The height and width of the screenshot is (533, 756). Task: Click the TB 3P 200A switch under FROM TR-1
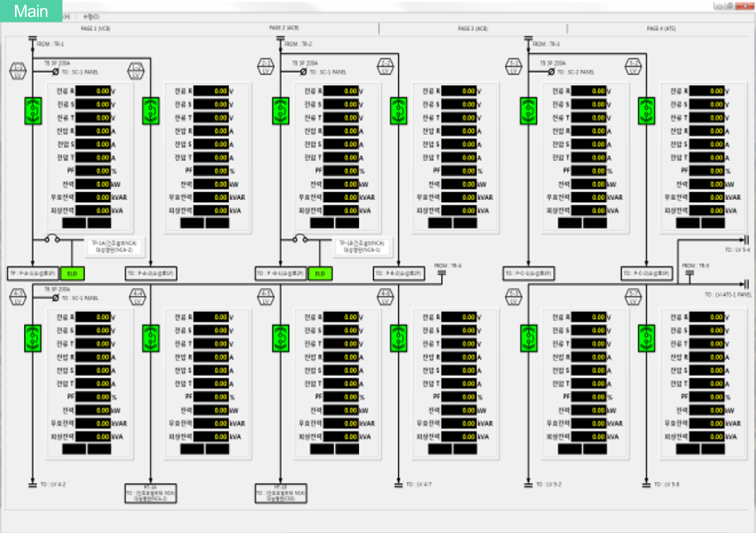[55, 72]
